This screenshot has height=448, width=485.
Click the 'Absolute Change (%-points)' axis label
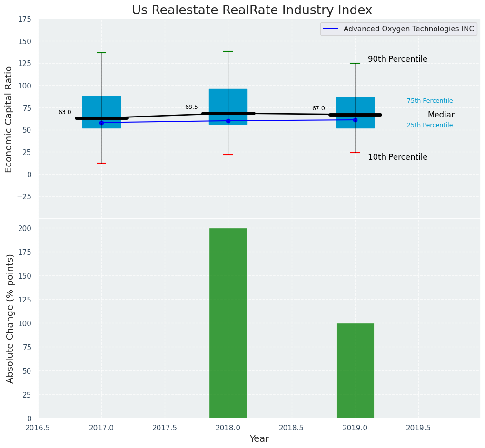click(x=10, y=318)
